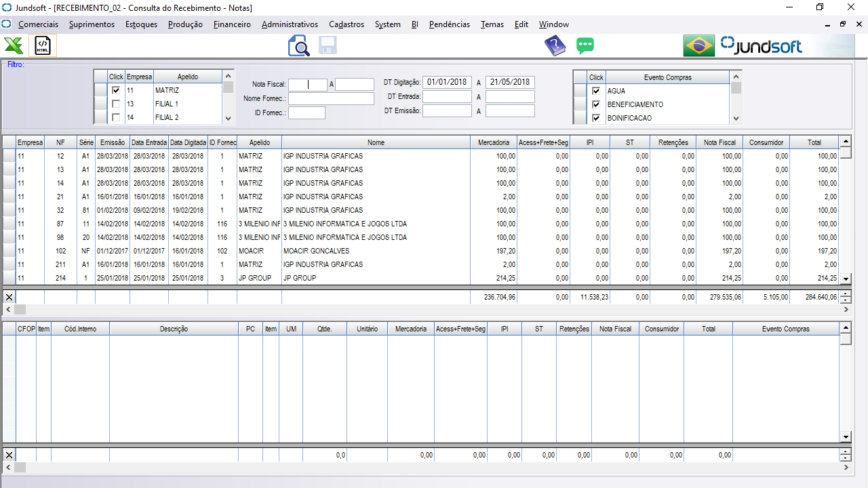Click the ID Fornec. input field
This screenshot has height=488, width=868.
click(307, 113)
